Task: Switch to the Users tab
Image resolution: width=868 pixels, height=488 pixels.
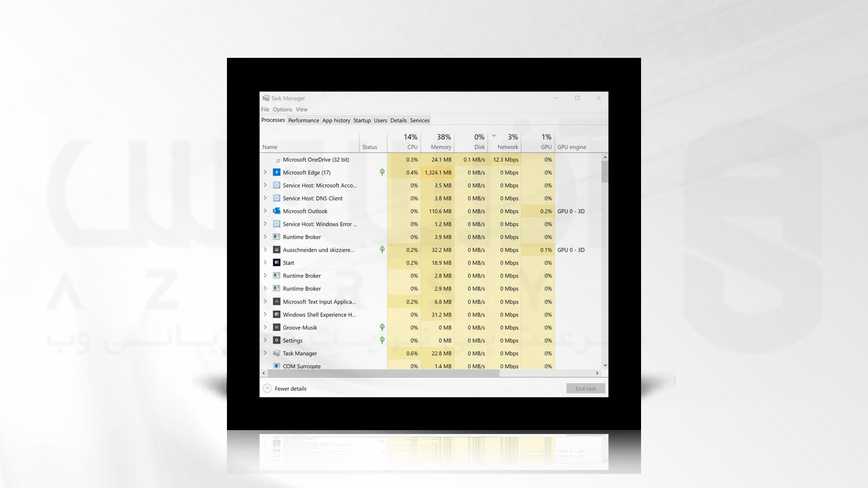Action: (380, 121)
